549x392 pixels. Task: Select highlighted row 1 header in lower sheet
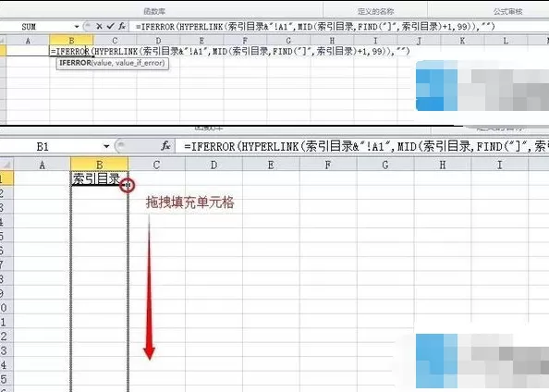(6, 178)
